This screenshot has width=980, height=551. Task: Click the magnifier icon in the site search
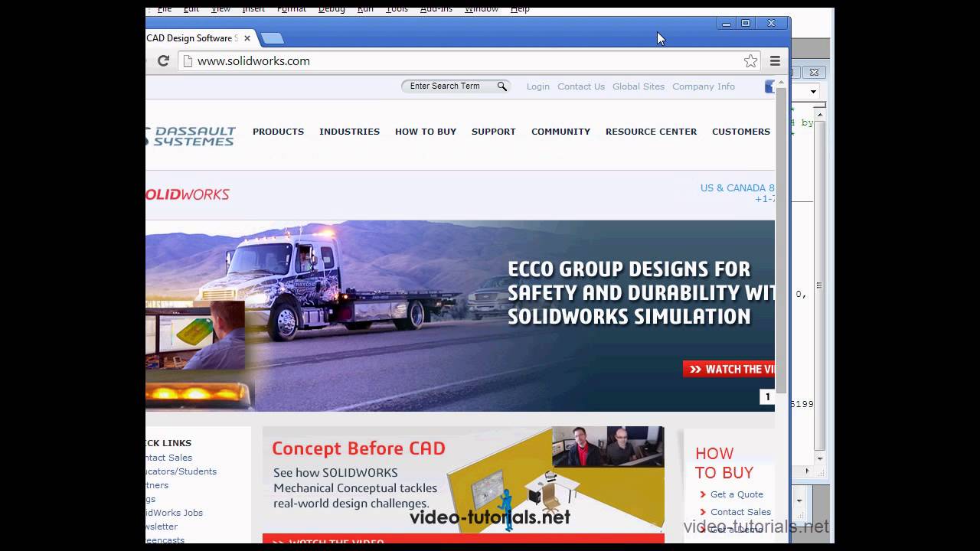[502, 86]
